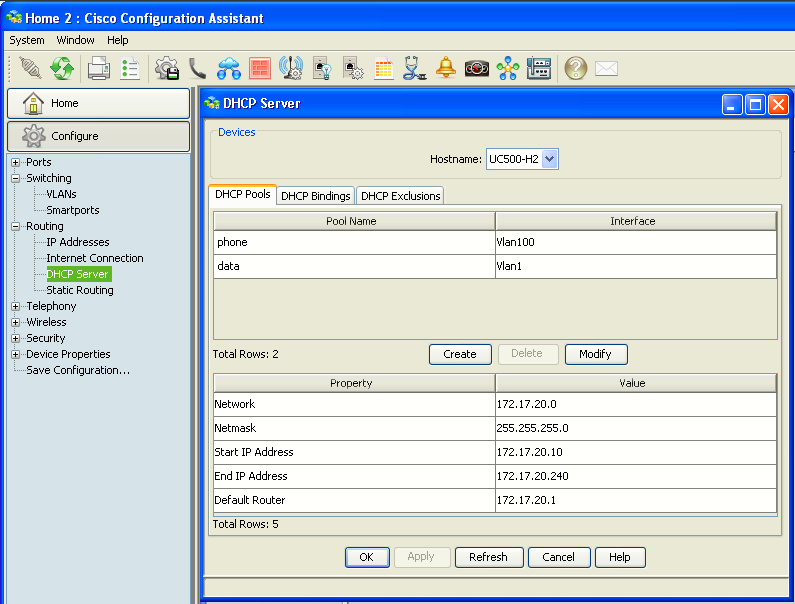
Task: Open the System menu
Action: pyautogui.click(x=27, y=40)
